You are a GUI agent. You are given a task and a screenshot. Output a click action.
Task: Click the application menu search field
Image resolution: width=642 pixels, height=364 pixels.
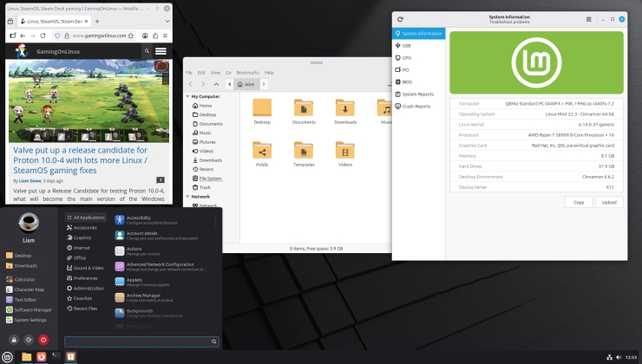coord(141,341)
